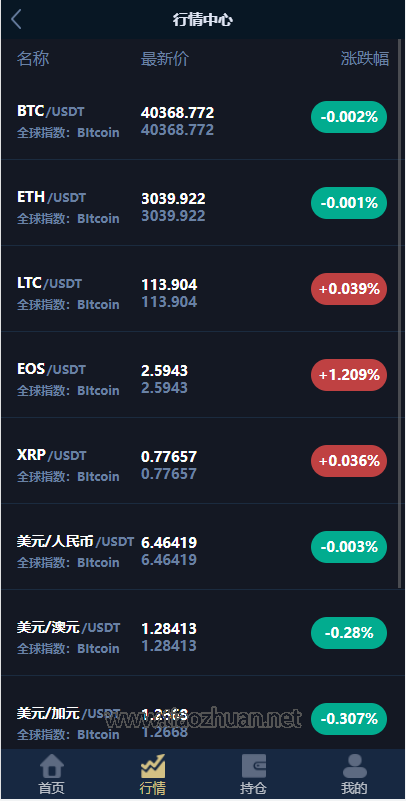The width and height of the screenshot is (406, 801).
Task: Select the LTC/USDT pair name
Action: [x=49, y=283]
